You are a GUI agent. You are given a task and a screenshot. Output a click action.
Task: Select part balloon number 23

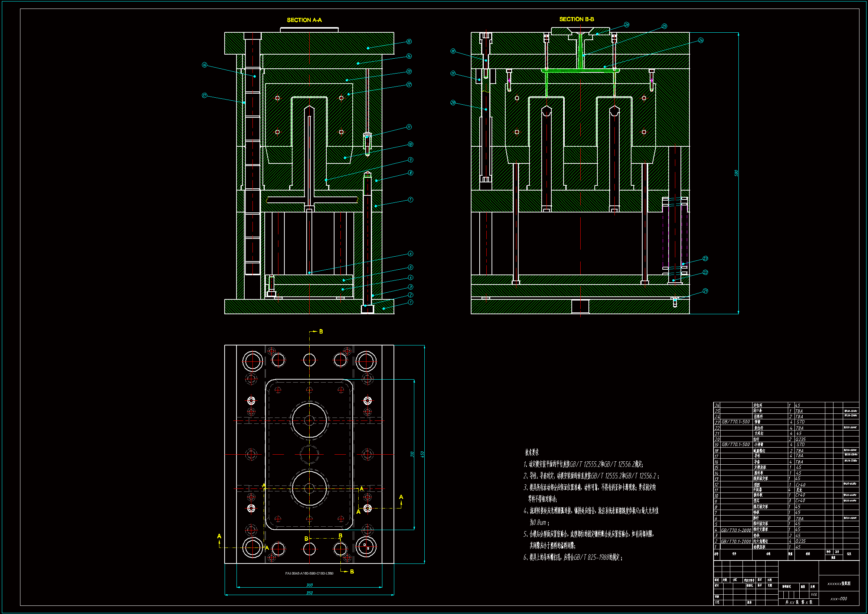tap(705, 259)
